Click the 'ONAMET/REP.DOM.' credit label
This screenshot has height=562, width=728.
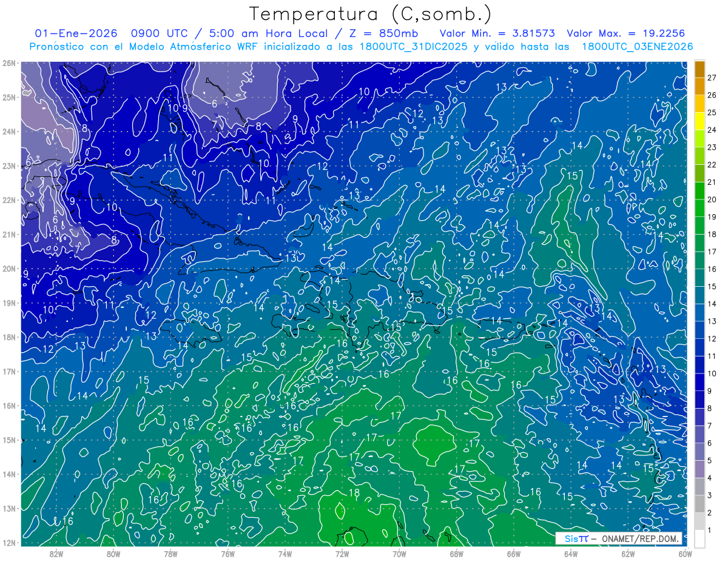[640, 538]
